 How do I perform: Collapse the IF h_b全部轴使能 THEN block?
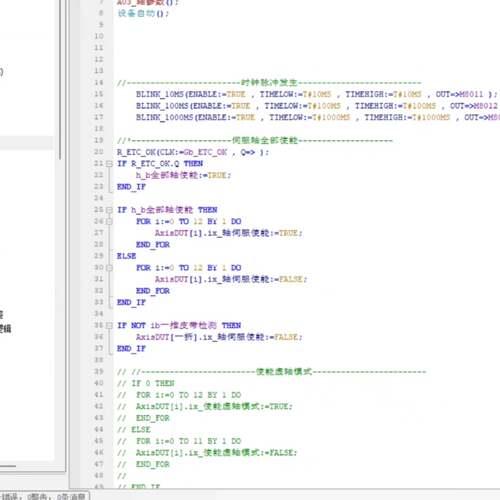pos(109,210)
